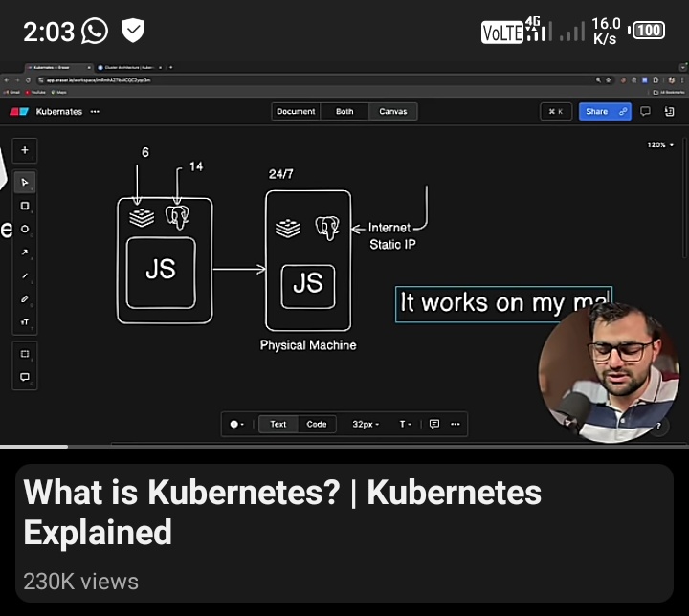Switch to the Kubernates Eraser browser tab
The image size is (689, 616).
click(57, 67)
